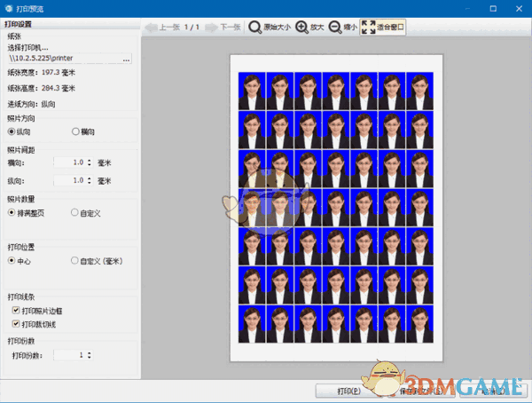Click the 取消 button
This screenshot has height=403, width=532.
(x=497, y=391)
